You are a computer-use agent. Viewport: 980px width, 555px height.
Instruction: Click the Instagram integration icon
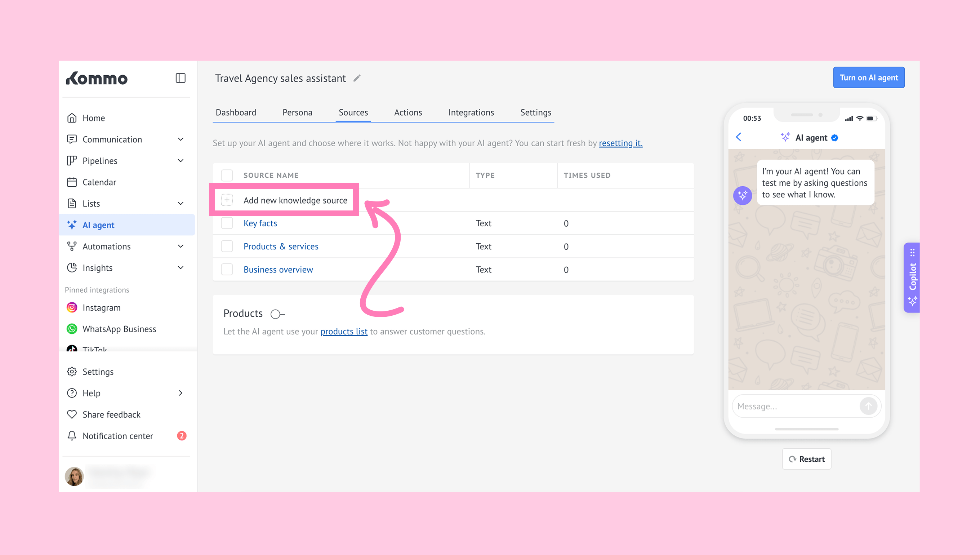(x=72, y=308)
